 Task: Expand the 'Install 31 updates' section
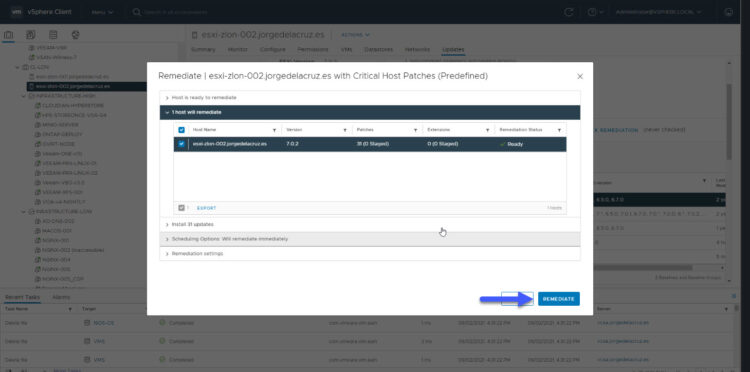(370, 224)
